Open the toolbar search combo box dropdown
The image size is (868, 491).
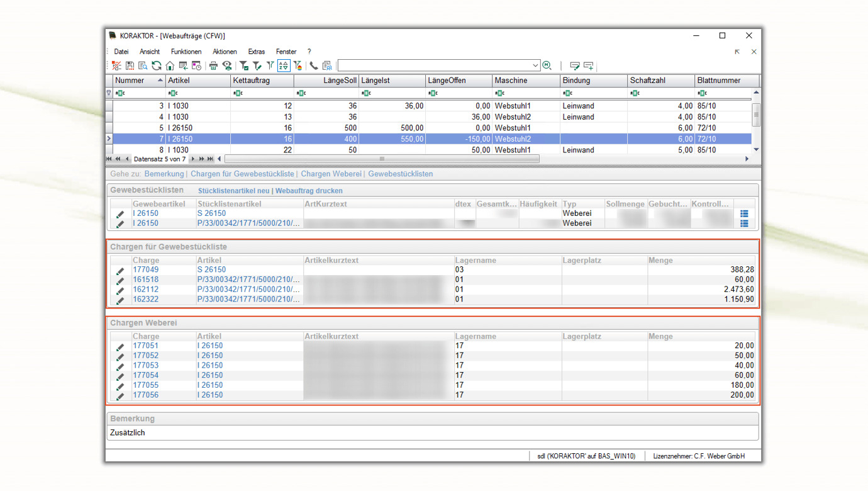point(535,65)
